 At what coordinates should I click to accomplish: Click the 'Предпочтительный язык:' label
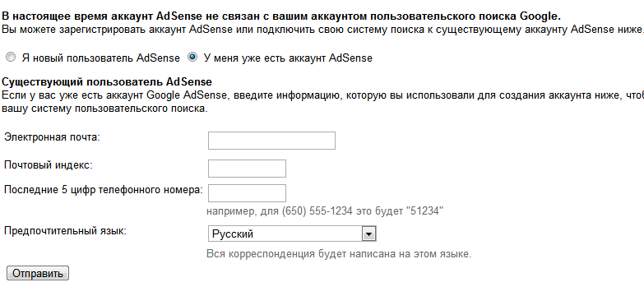click(x=65, y=231)
